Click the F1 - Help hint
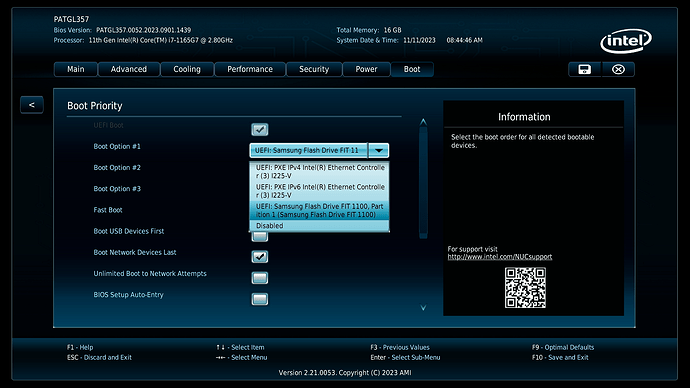 (80, 347)
